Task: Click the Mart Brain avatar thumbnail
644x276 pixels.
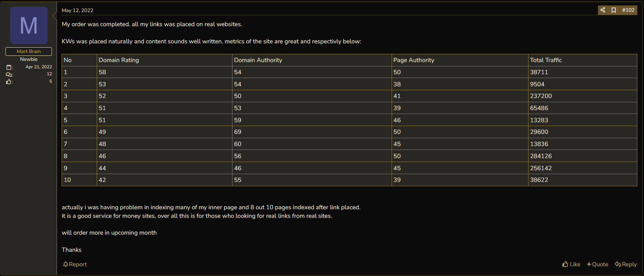Action: tap(29, 25)
